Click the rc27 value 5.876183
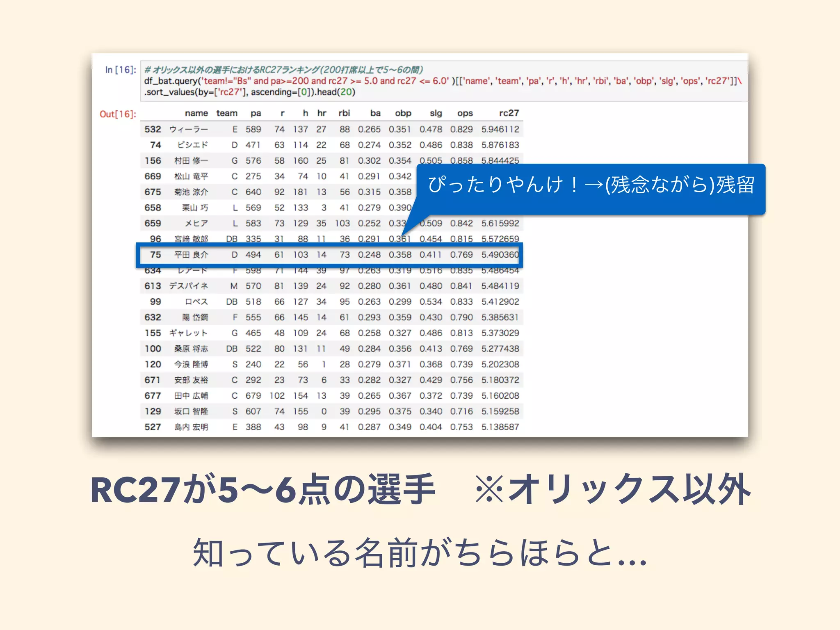Image resolution: width=840 pixels, height=630 pixels. 500,145
